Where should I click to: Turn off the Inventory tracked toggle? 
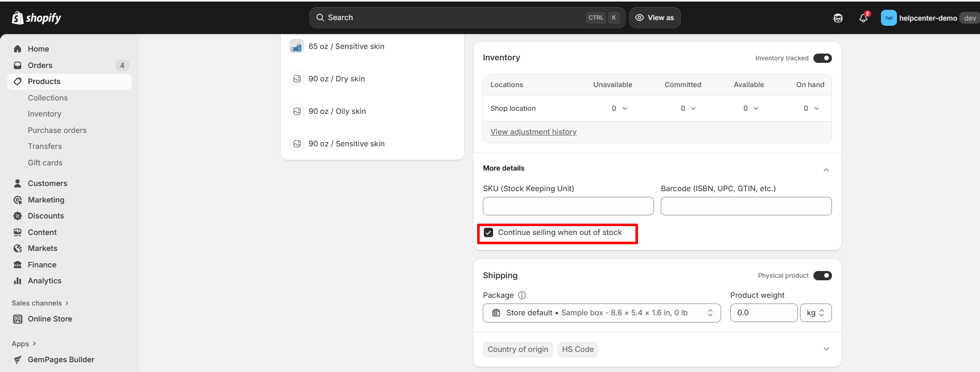[822, 58]
